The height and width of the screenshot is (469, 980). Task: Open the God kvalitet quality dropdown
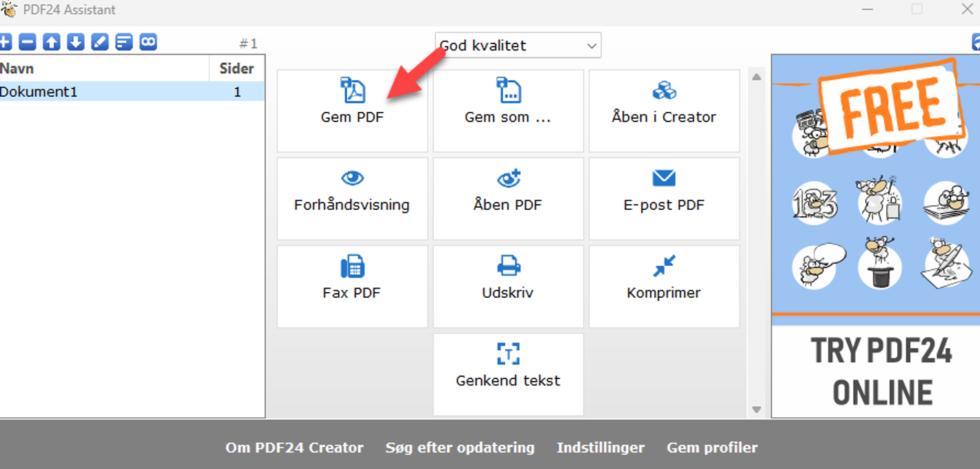click(x=518, y=46)
